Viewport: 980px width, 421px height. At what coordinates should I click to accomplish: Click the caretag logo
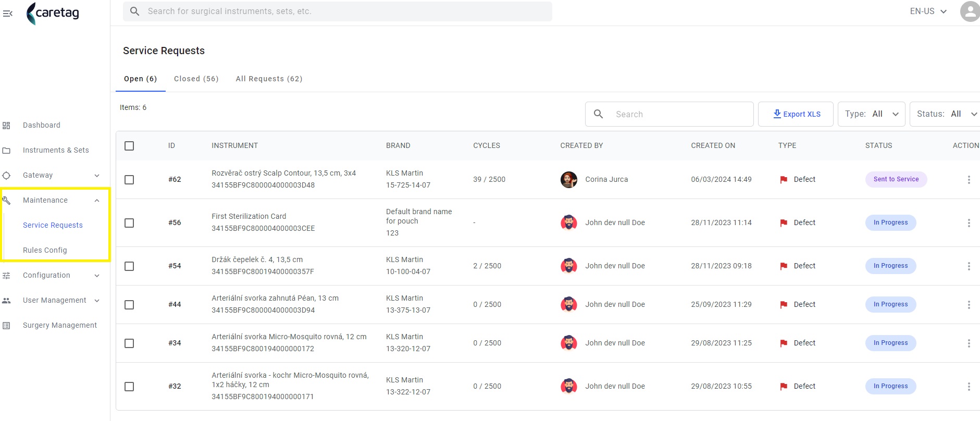click(53, 13)
